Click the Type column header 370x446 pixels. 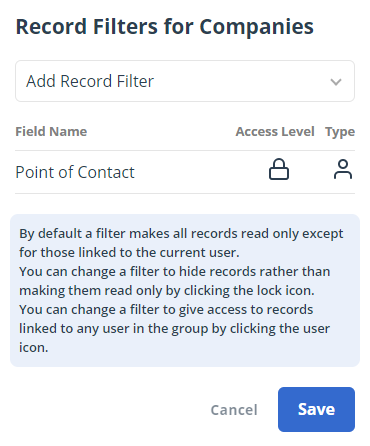coord(340,132)
